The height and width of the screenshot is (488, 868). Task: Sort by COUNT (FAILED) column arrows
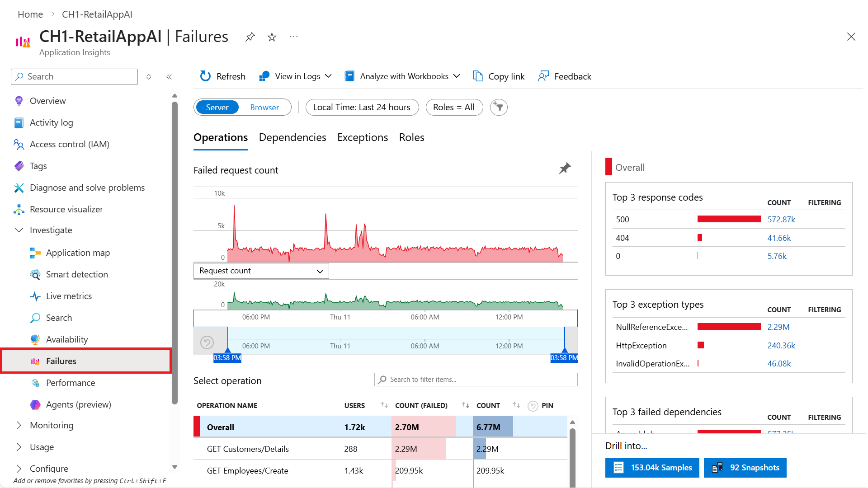point(465,405)
